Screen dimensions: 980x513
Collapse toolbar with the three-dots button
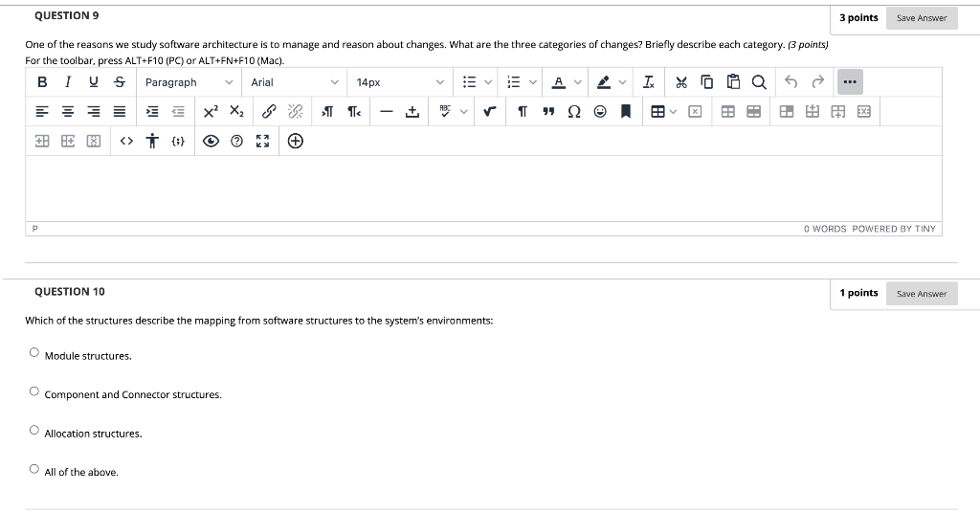tap(850, 82)
